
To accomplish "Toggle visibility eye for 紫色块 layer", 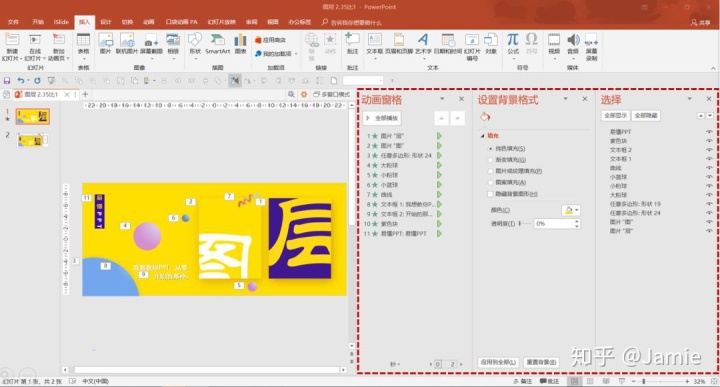I will point(709,141).
